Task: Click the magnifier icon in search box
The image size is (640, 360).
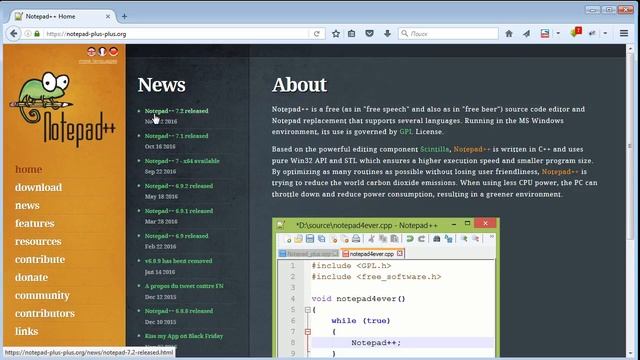Action: [404, 33]
